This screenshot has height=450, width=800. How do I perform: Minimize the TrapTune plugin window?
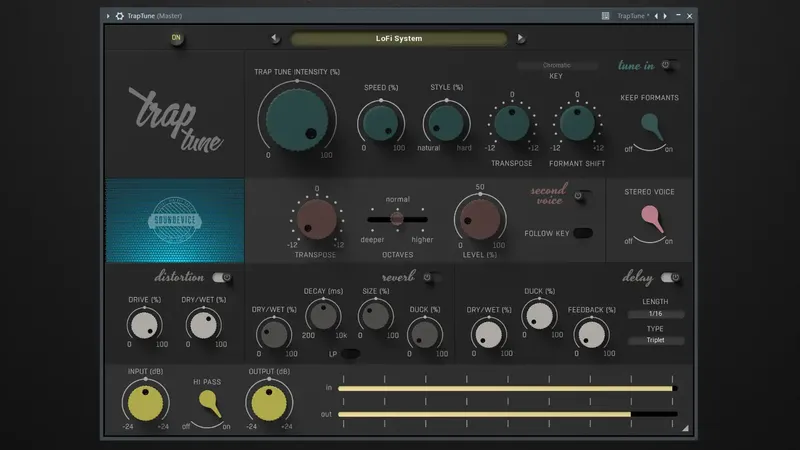(x=678, y=16)
